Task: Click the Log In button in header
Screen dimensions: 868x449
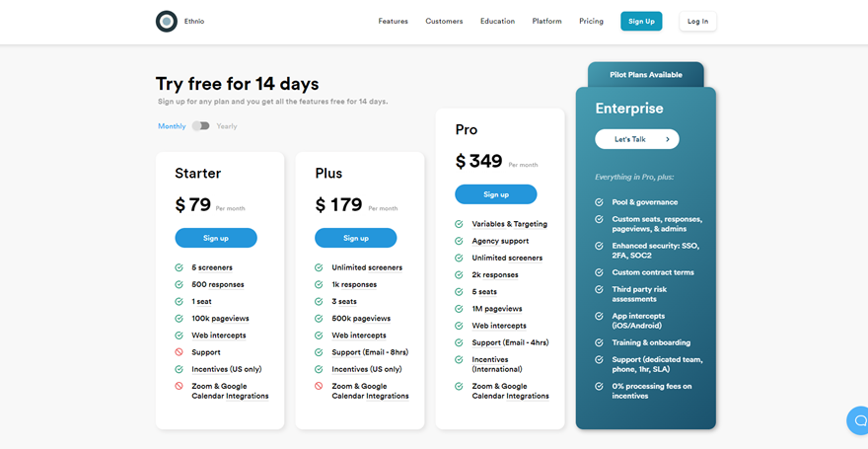Action: click(697, 22)
